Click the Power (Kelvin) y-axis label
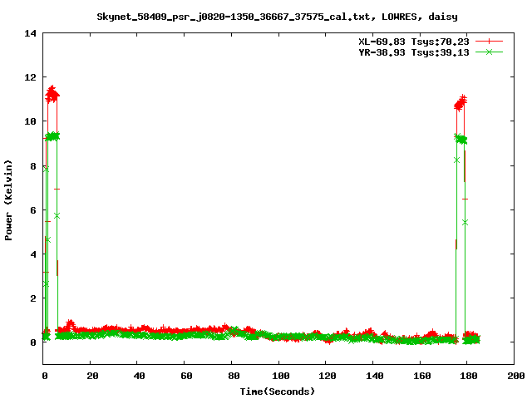The width and height of the screenshot is (532, 399). (8, 200)
